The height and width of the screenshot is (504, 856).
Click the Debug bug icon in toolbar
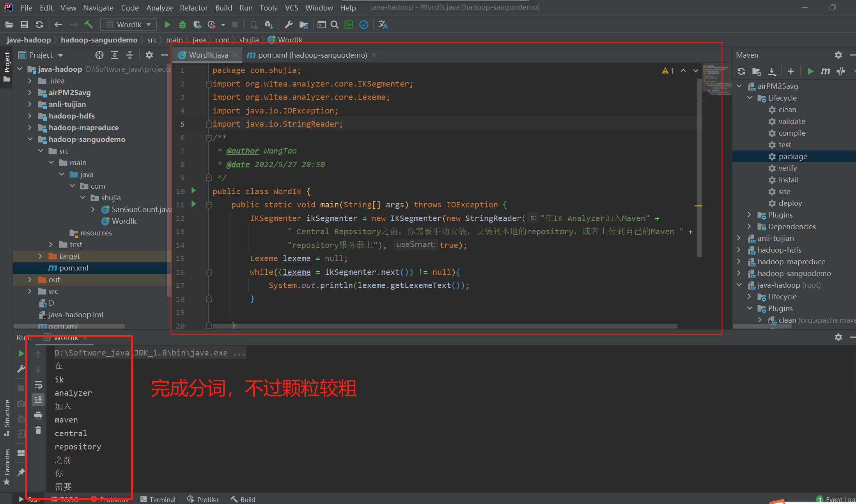pos(182,25)
